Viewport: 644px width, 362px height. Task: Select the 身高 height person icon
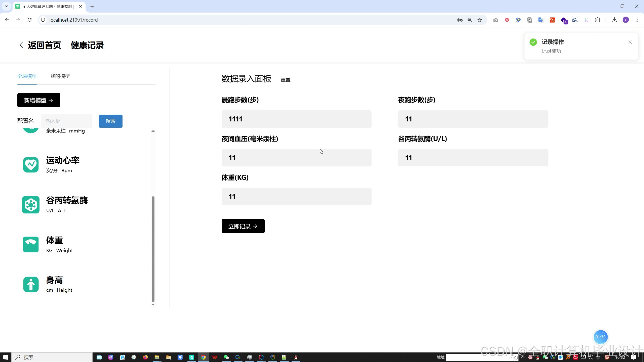click(31, 284)
